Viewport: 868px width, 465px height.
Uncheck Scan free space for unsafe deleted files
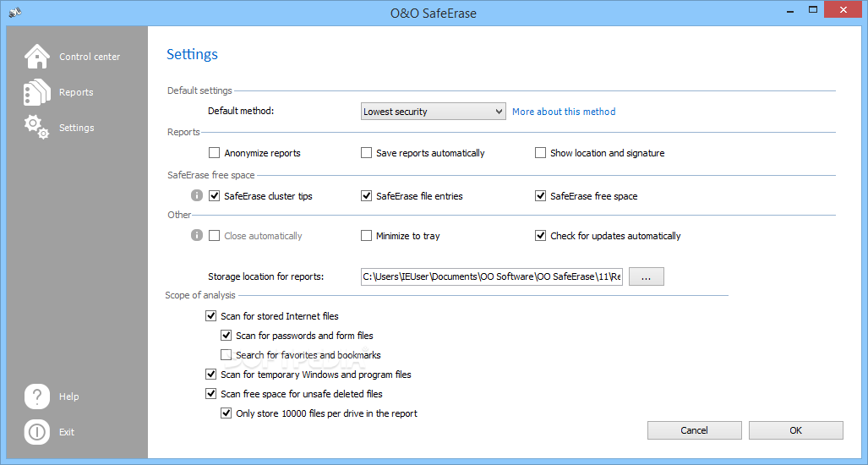(210, 394)
